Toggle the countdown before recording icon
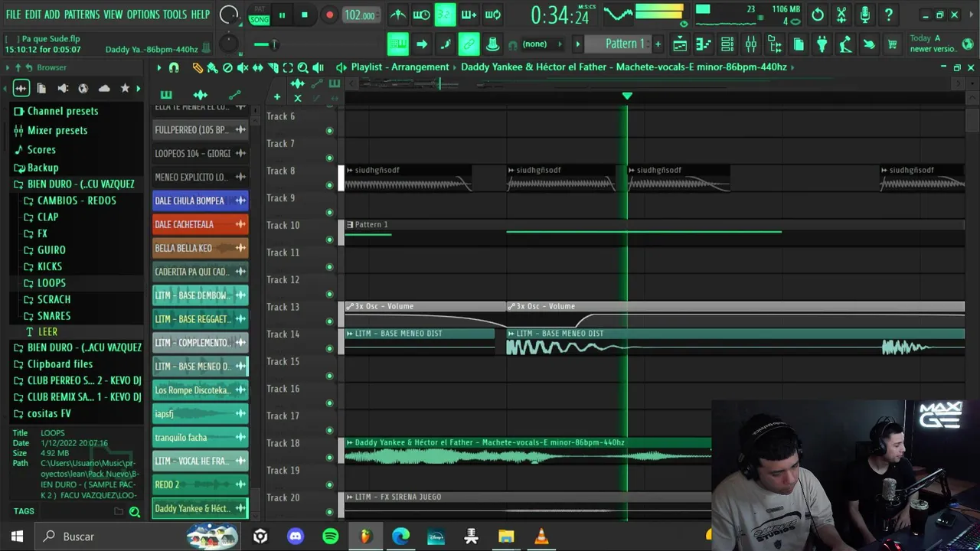The height and width of the screenshot is (551, 980). (445, 15)
